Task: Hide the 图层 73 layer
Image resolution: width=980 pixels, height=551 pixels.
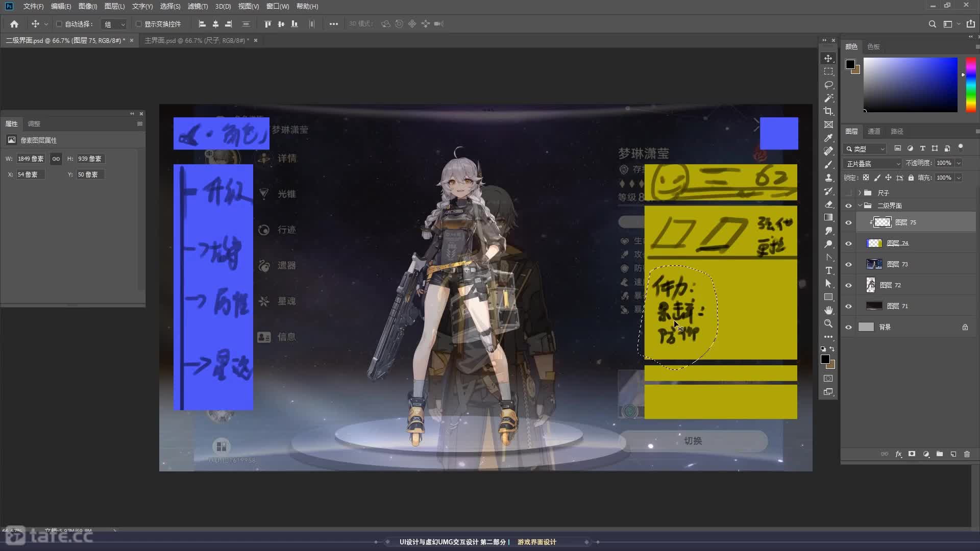Action: (848, 264)
